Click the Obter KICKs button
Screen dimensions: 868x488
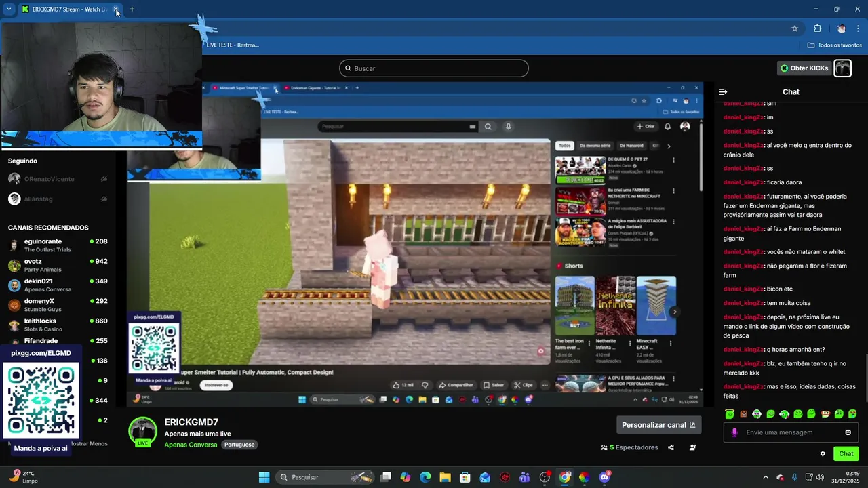click(804, 68)
